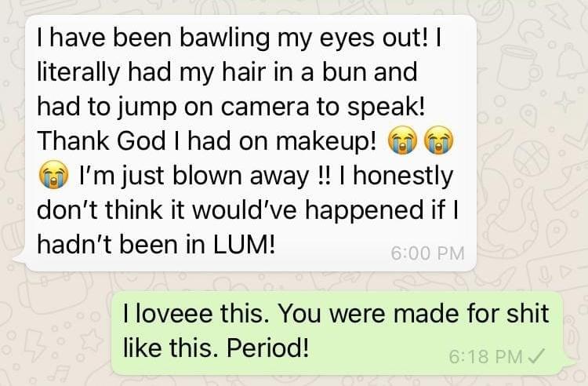Click the delivered checkmark on green message
Image resolution: width=588 pixels, height=386 pixels.
point(536,356)
